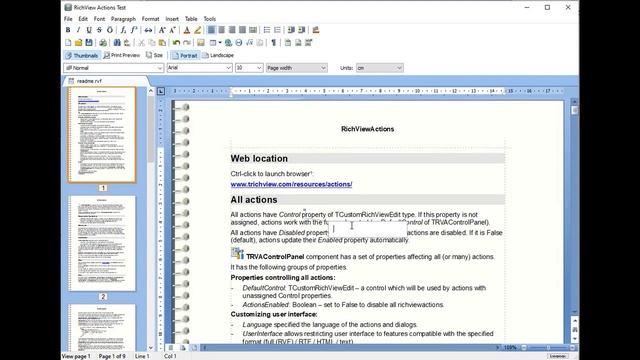Open the Insert menu

click(x=172, y=19)
